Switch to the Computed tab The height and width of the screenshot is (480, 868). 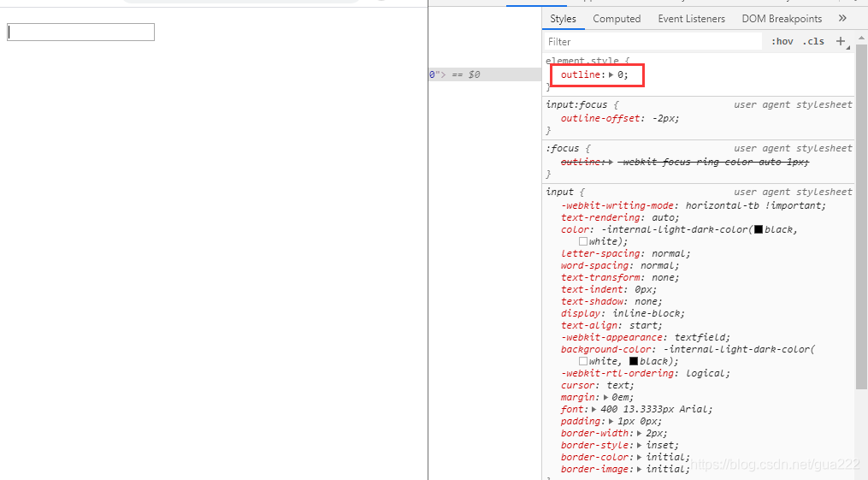[617, 19]
